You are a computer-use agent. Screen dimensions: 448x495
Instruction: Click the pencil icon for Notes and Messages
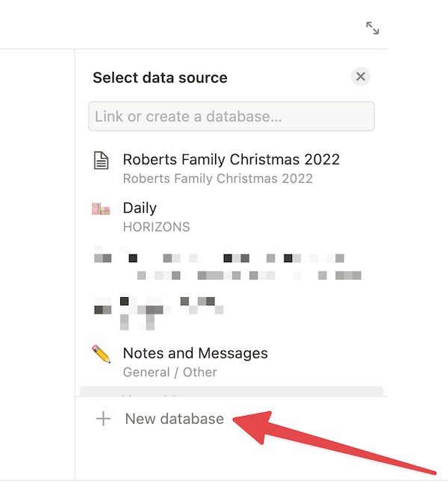tap(102, 354)
